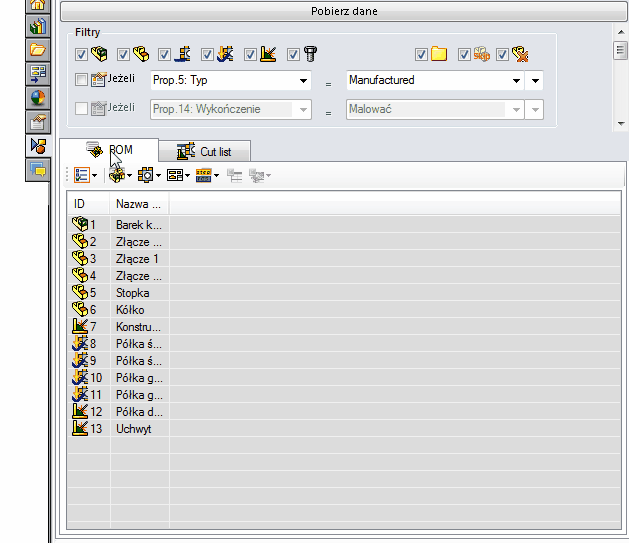Click the crossed-out part filter icon
Screen dimensions: 629x543
(520, 54)
